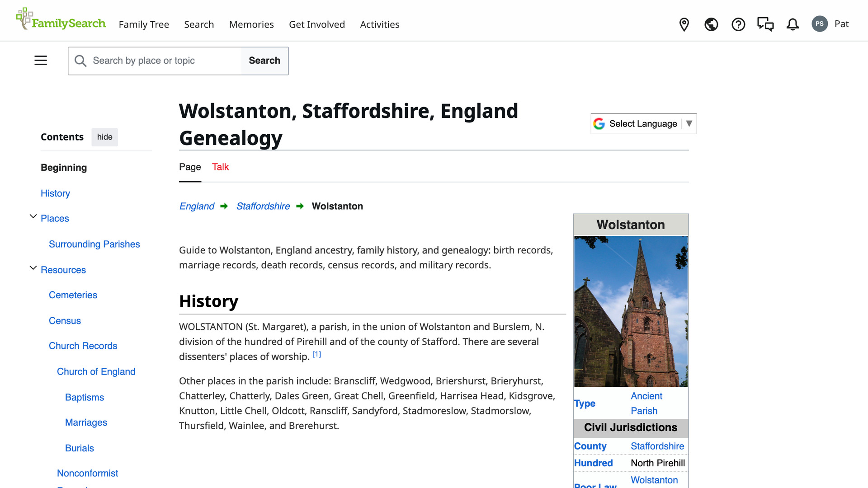Open the Family Tree menu
This screenshot has width=868, height=488.
pyautogui.click(x=144, y=24)
